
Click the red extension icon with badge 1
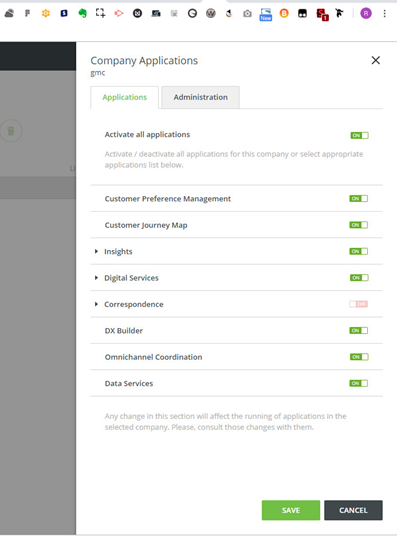click(322, 14)
